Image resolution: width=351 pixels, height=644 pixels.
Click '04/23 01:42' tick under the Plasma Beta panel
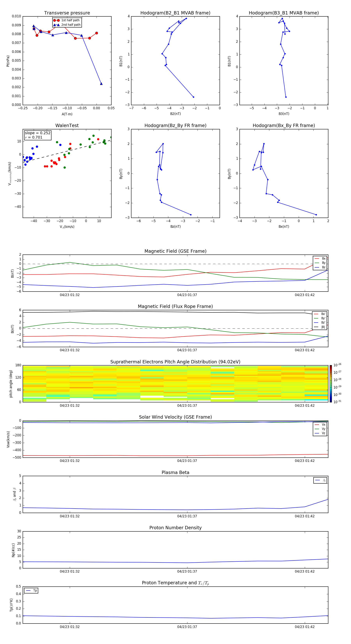click(x=305, y=516)
